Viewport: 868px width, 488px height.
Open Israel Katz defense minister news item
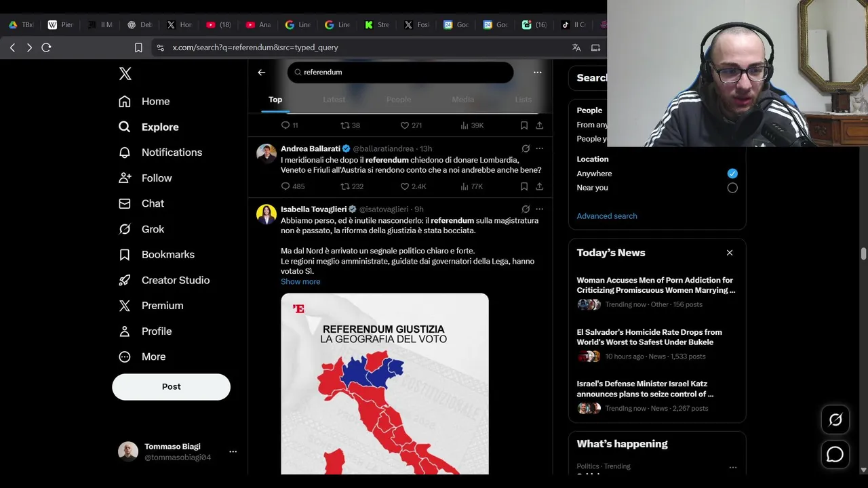656,396
